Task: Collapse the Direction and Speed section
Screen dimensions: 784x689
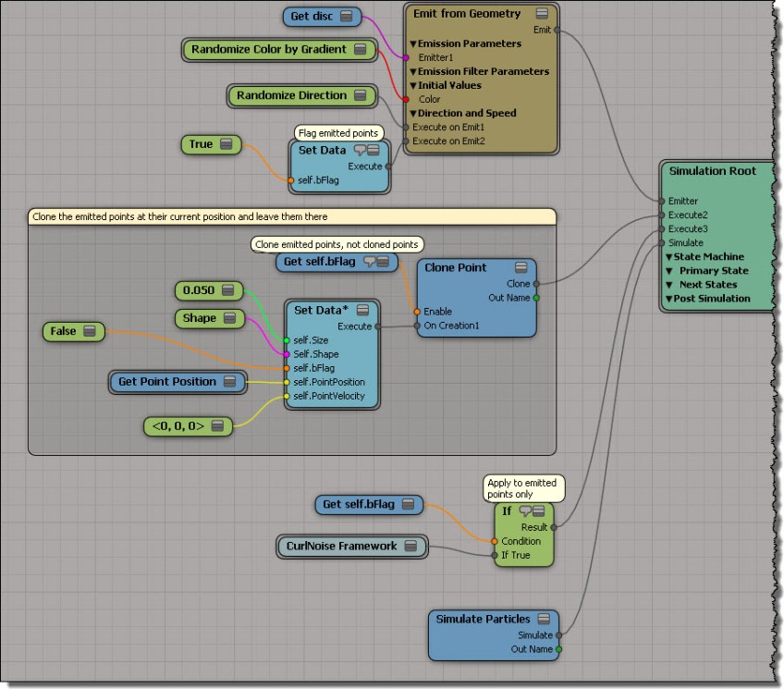Action: click(x=414, y=113)
